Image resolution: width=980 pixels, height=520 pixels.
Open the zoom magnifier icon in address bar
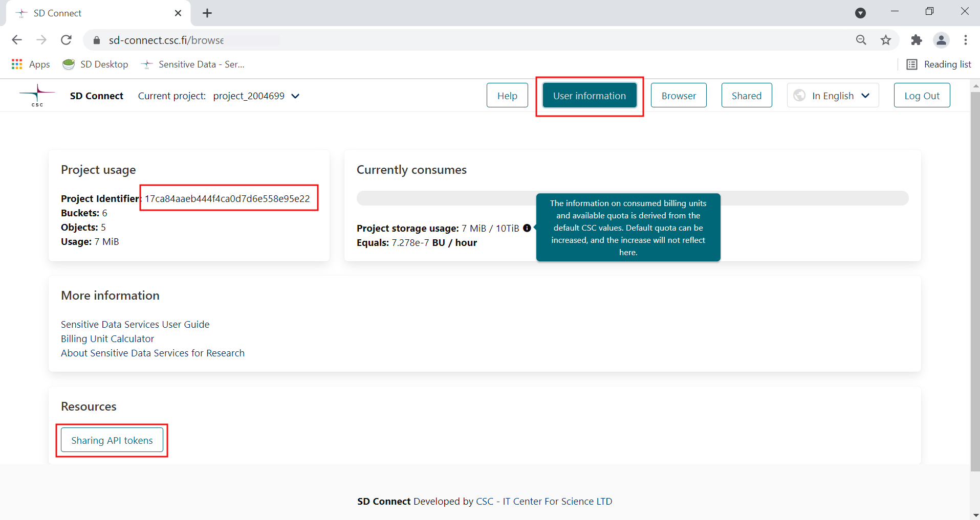[x=861, y=40]
